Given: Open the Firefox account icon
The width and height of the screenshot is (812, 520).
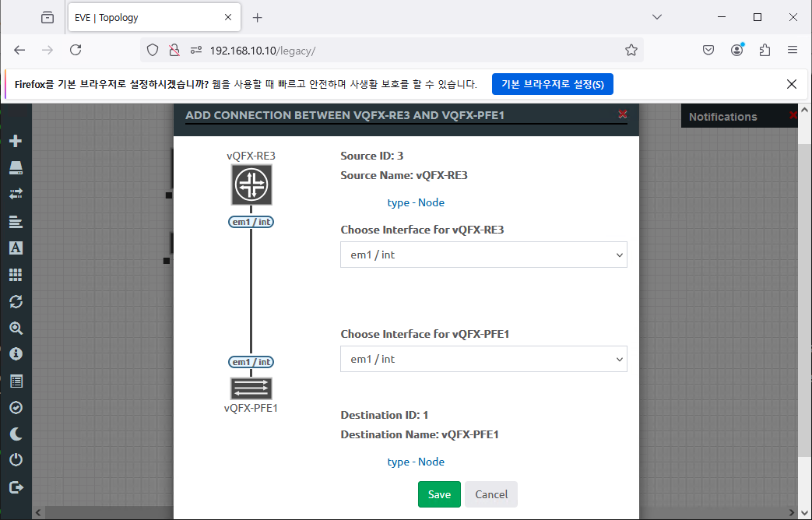Looking at the screenshot, I should 737,51.
